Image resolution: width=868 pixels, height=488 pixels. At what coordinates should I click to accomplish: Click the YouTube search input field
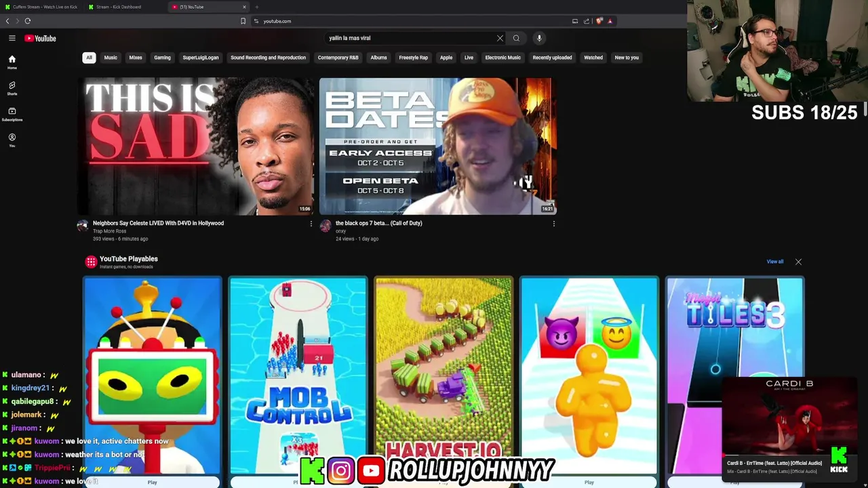(x=410, y=38)
